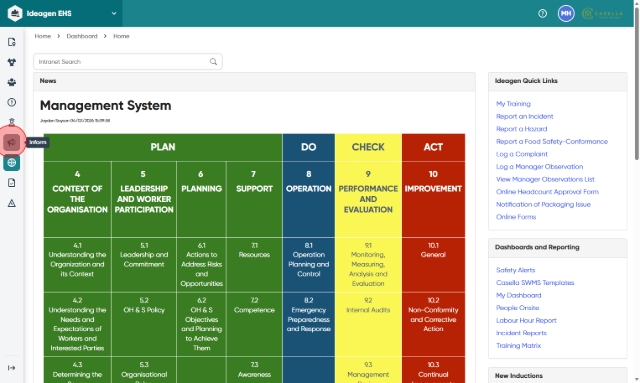Expand the Ideagen EHS dropdown chevron
640x383 pixels.
(x=114, y=13)
